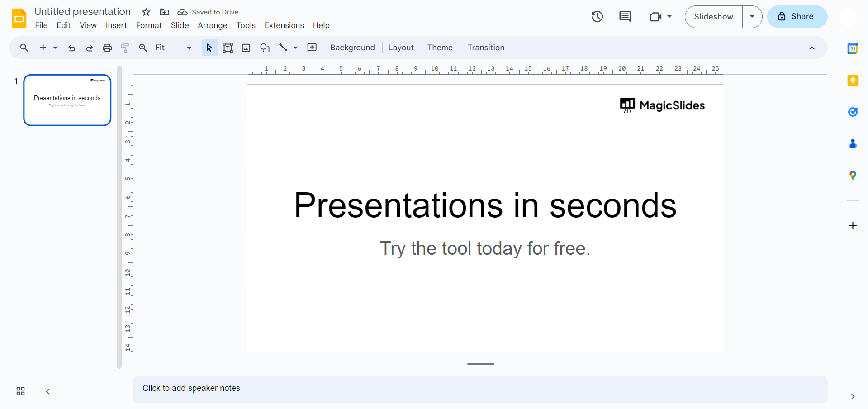Open Google Keep in side panel
This screenshot has height=409, width=868.
853,81
